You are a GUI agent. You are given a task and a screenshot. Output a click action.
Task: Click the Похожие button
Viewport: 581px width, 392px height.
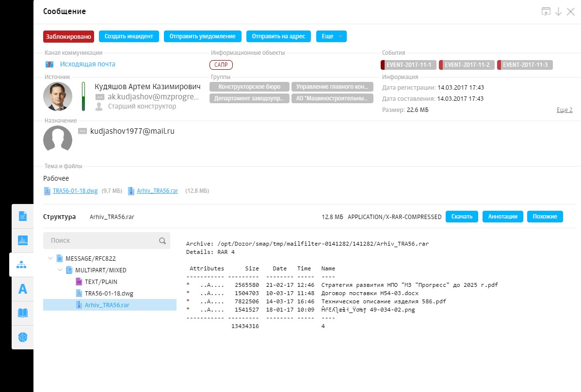[x=545, y=217]
